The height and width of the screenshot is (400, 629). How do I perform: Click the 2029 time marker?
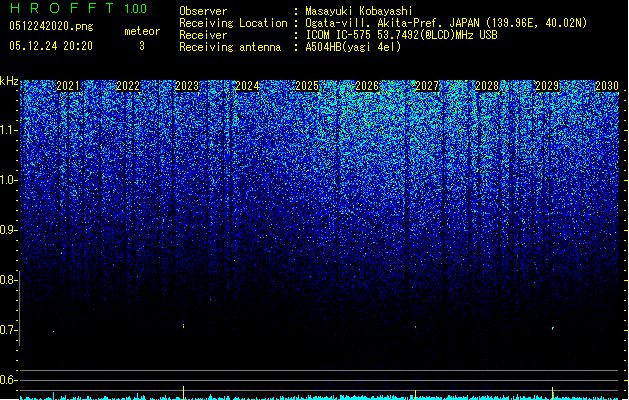point(547,86)
